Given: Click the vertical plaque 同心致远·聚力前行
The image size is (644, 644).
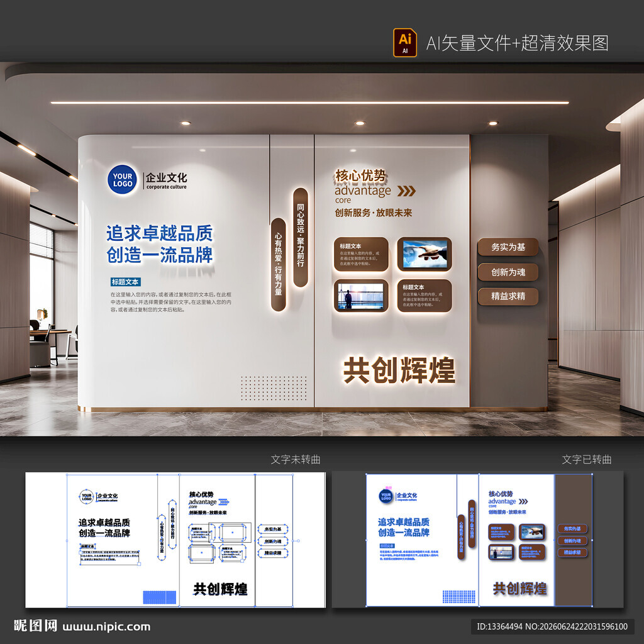Looking at the screenshot, I should (301, 237).
